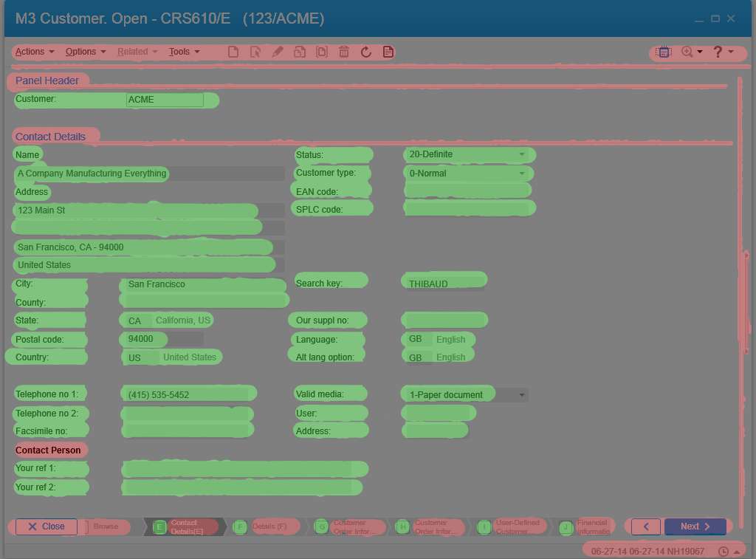Click the Delete trash can icon
The image size is (756, 559).
[x=344, y=52]
